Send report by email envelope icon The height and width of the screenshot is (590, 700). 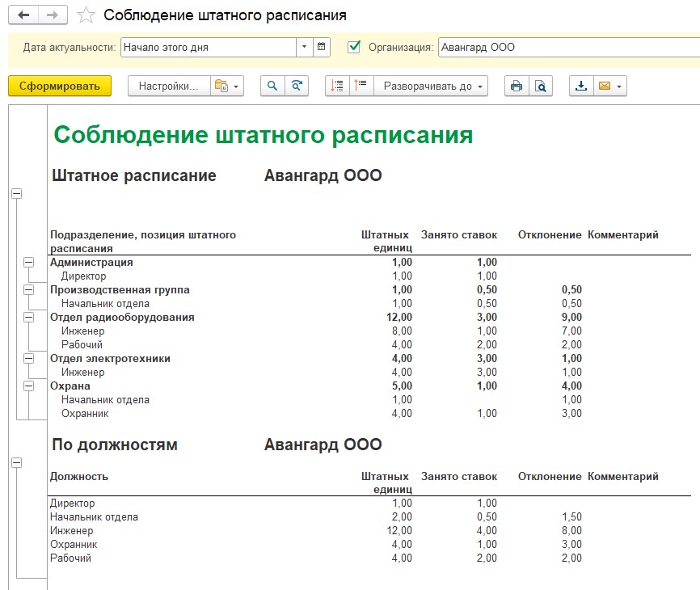pos(605,86)
